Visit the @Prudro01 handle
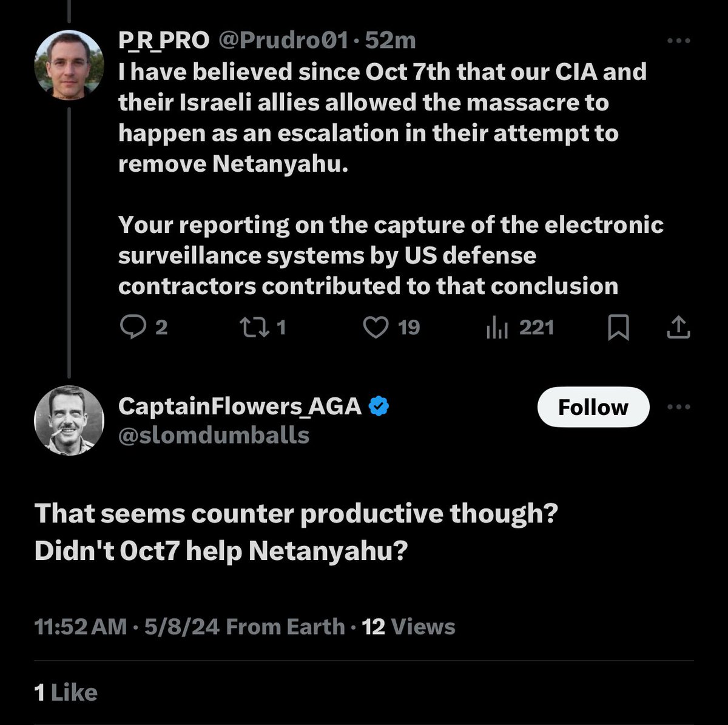Image resolution: width=728 pixels, height=725 pixels. point(283,41)
